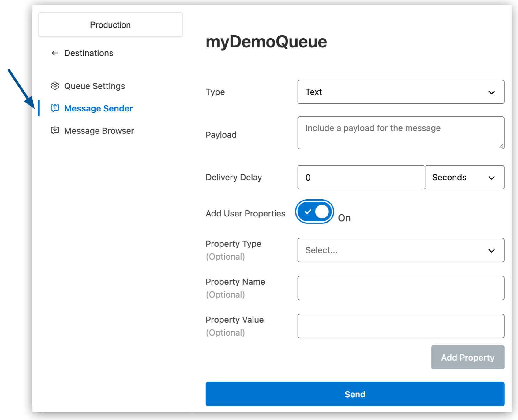Select Message Sender in the sidebar
The image size is (518, 420).
[x=98, y=109]
